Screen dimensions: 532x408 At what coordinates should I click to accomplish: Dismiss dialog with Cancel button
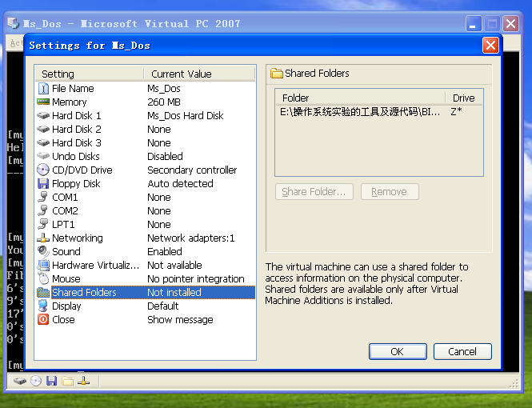coord(462,352)
